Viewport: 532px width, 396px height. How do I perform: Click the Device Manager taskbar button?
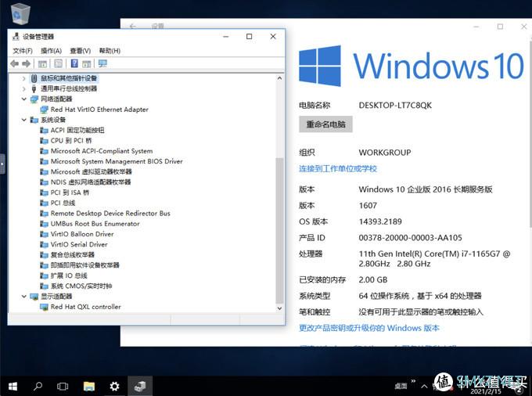coord(140,386)
